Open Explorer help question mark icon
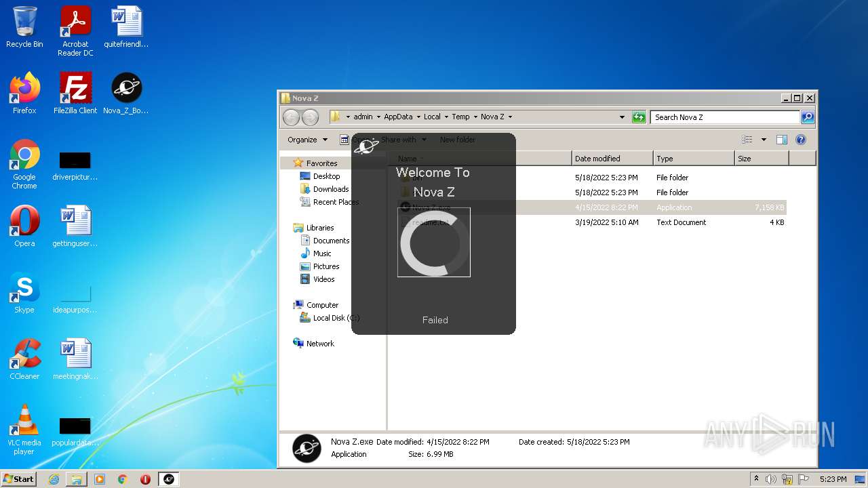The width and height of the screenshot is (868, 488). point(800,140)
